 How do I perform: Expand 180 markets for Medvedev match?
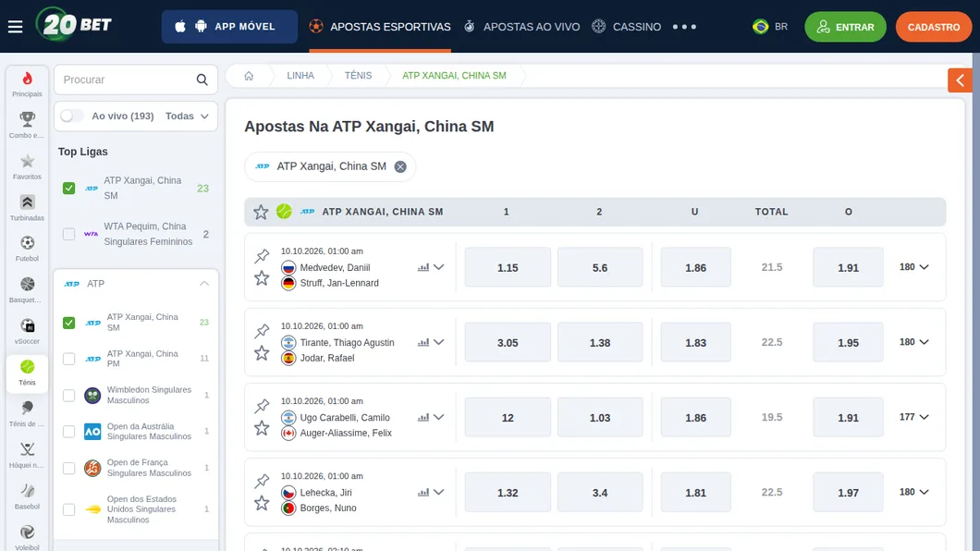913,267
